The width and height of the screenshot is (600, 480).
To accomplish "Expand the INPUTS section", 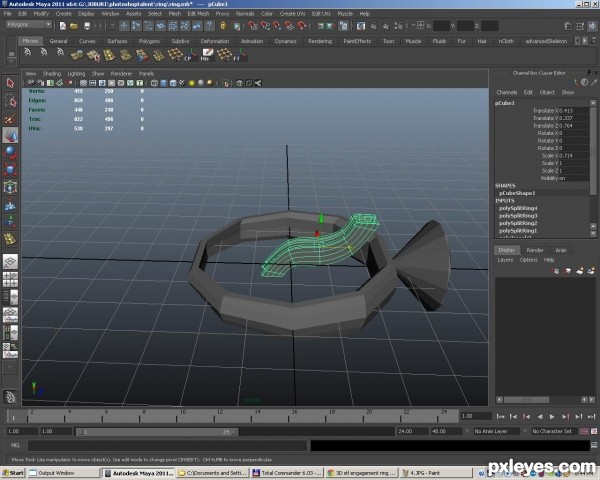I will (505, 201).
